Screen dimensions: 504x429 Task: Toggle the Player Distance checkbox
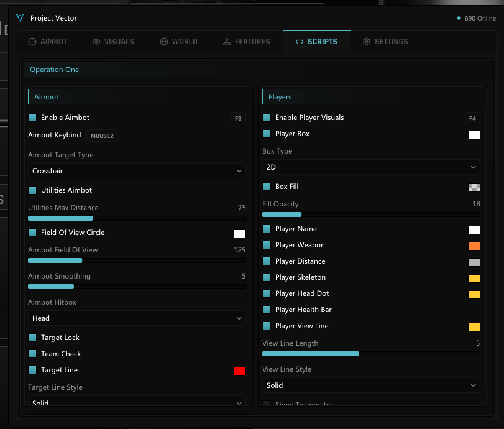267,261
